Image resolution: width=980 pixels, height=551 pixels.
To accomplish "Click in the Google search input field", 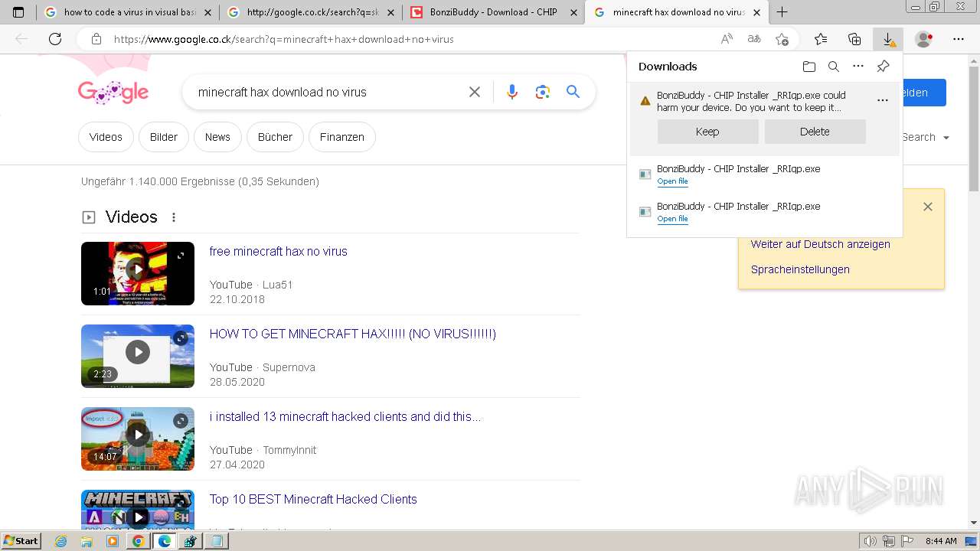I will [x=328, y=92].
